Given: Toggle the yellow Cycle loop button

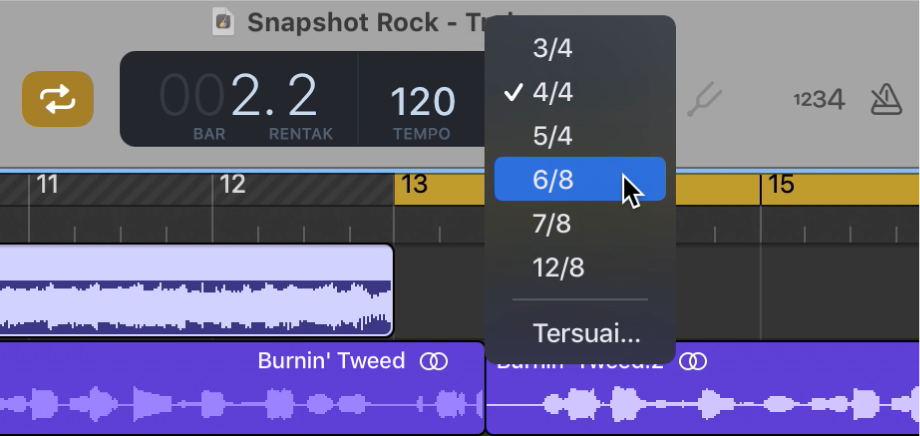Looking at the screenshot, I should (x=58, y=99).
